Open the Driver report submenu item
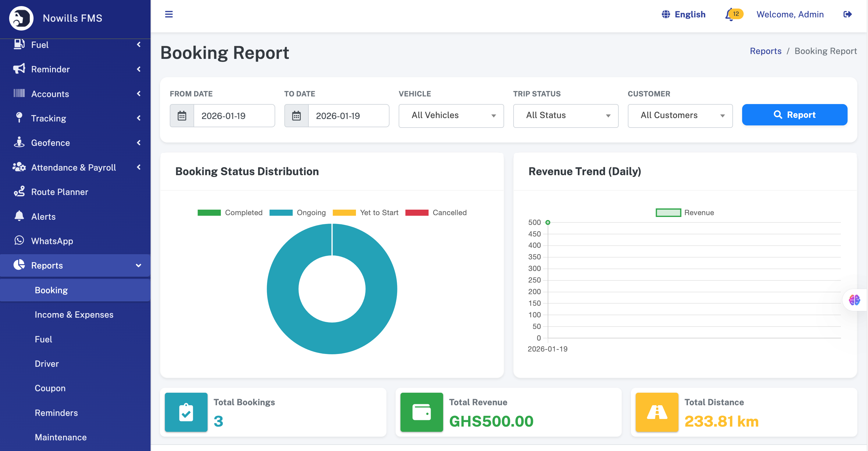 47,364
